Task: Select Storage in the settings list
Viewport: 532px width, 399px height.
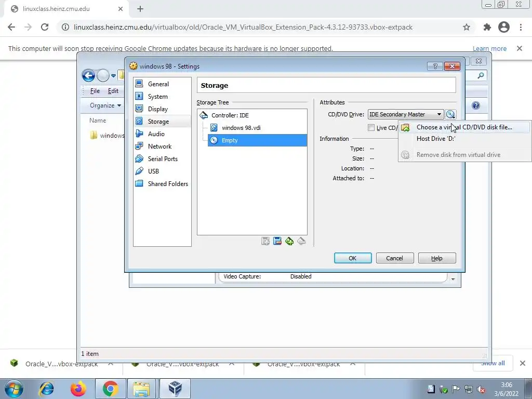Action: 162,121
